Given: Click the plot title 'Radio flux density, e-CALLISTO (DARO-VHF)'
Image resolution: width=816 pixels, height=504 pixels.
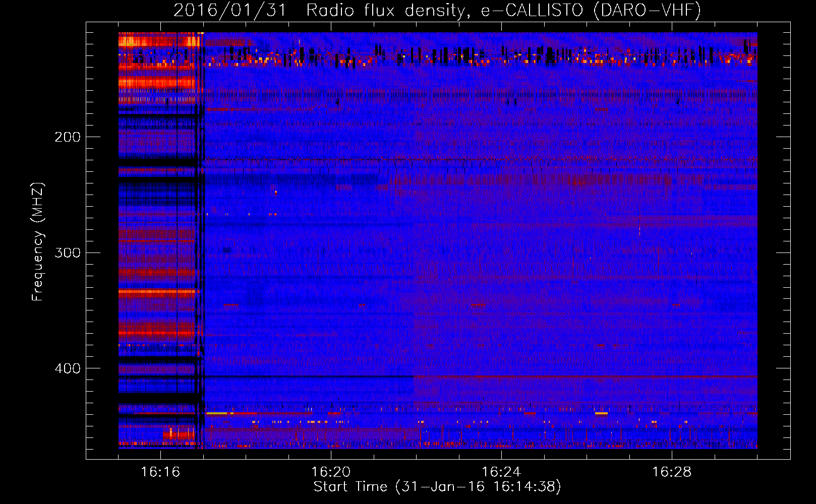Looking at the screenshot, I should click(503, 10).
